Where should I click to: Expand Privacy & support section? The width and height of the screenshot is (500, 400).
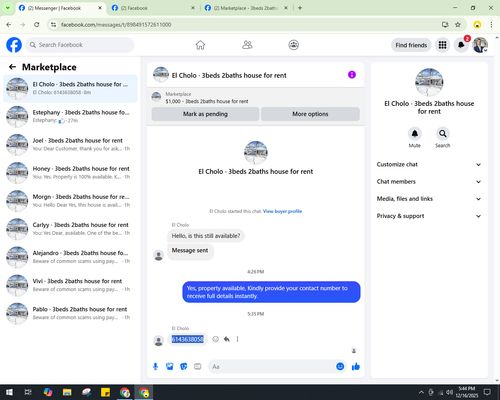point(429,216)
